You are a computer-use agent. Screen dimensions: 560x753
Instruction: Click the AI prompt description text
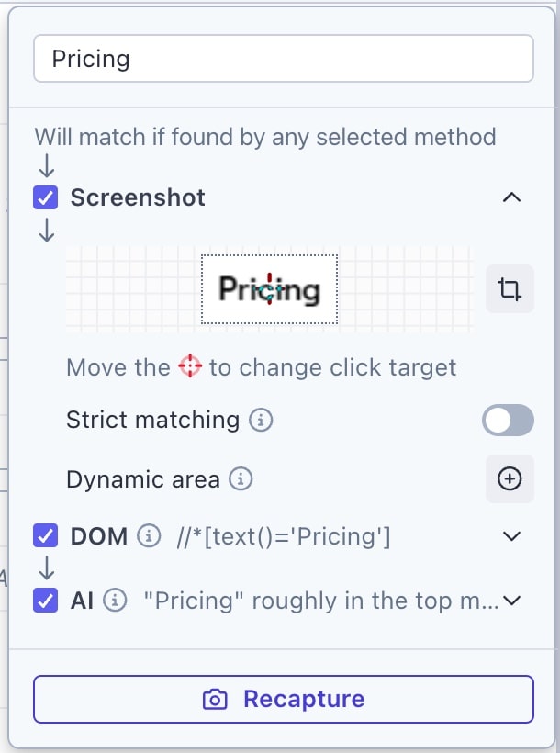point(321,601)
